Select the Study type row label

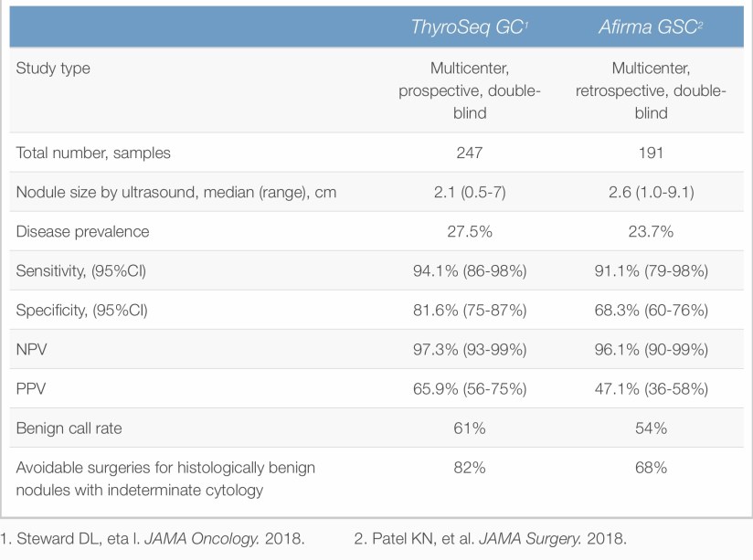coord(54,68)
